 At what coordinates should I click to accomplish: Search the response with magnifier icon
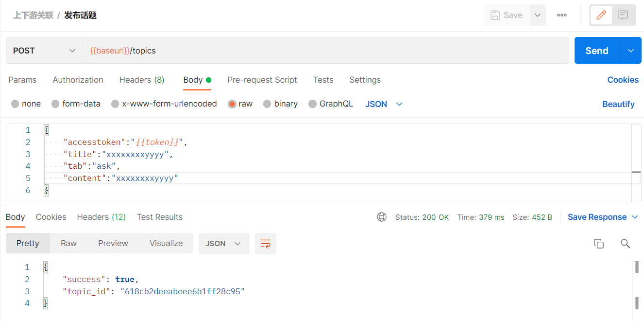click(x=626, y=244)
